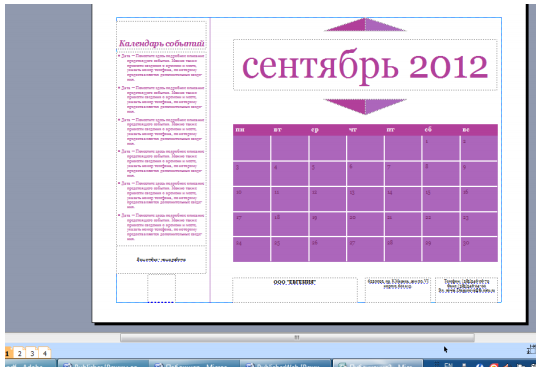Select the phone and email contact text box
The height and width of the screenshot is (371, 539).
tap(466, 290)
